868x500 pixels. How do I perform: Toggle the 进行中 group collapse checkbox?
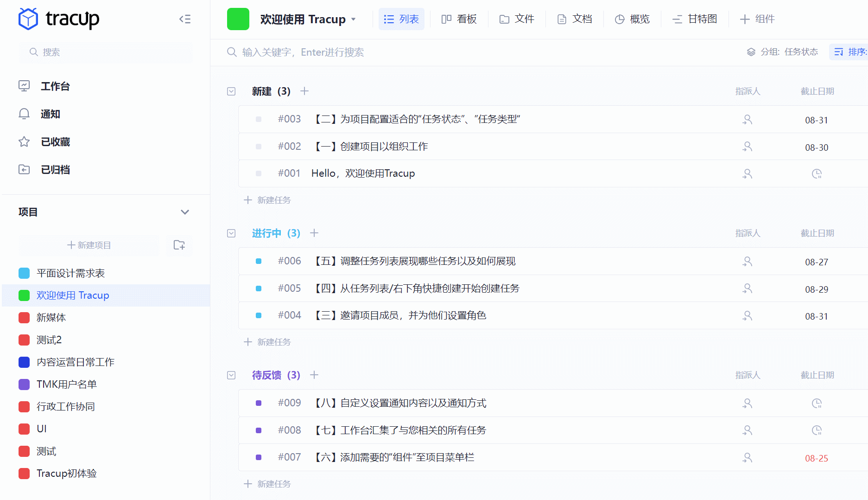pyautogui.click(x=231, y=233)
